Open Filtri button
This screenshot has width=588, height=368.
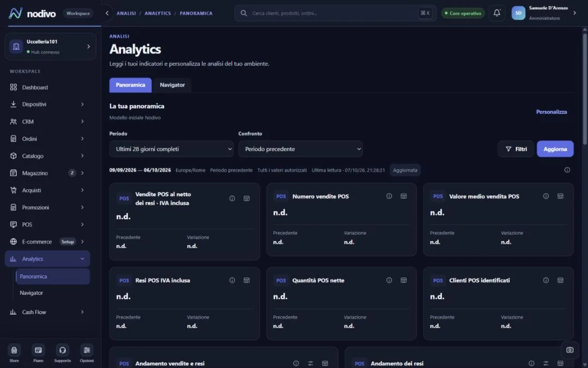tap(516, 149)
